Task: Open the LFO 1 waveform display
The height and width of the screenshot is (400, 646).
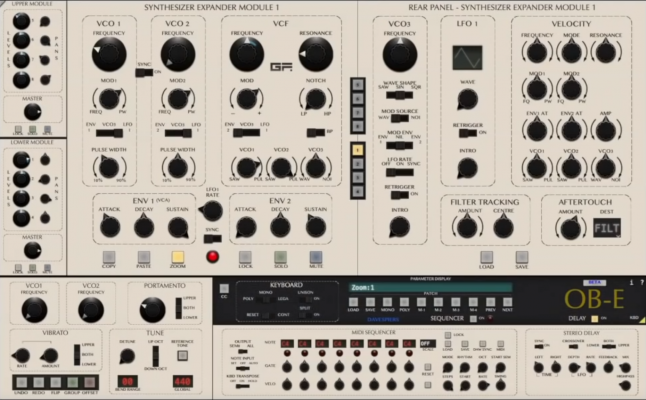Action: [468, 58]
